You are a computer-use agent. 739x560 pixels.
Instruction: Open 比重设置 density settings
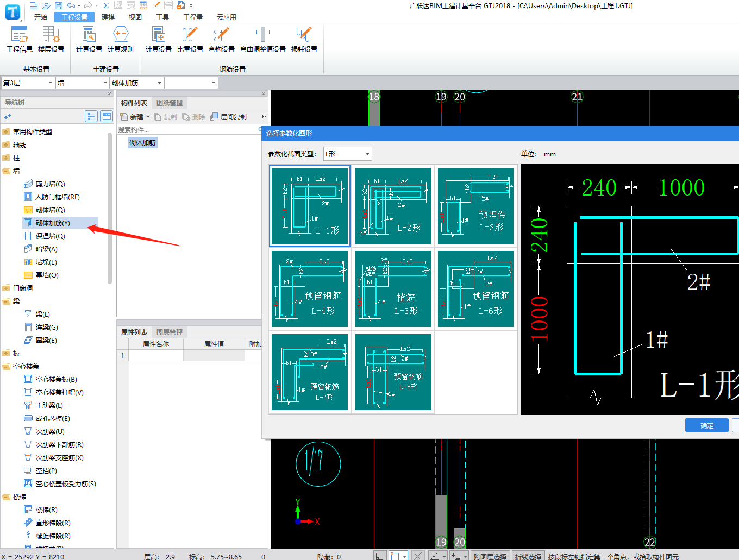click(x=190, y=39)
